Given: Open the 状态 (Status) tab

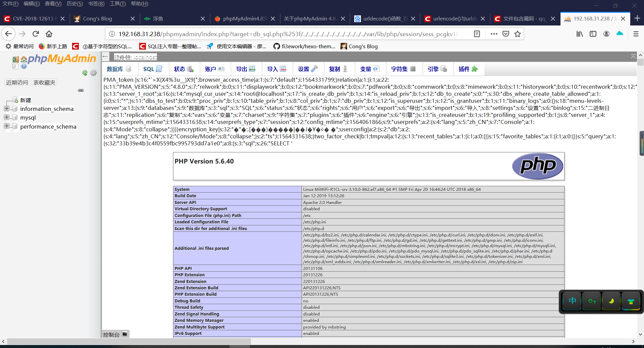Looking at the screenshot, I should tap(184, 69).
